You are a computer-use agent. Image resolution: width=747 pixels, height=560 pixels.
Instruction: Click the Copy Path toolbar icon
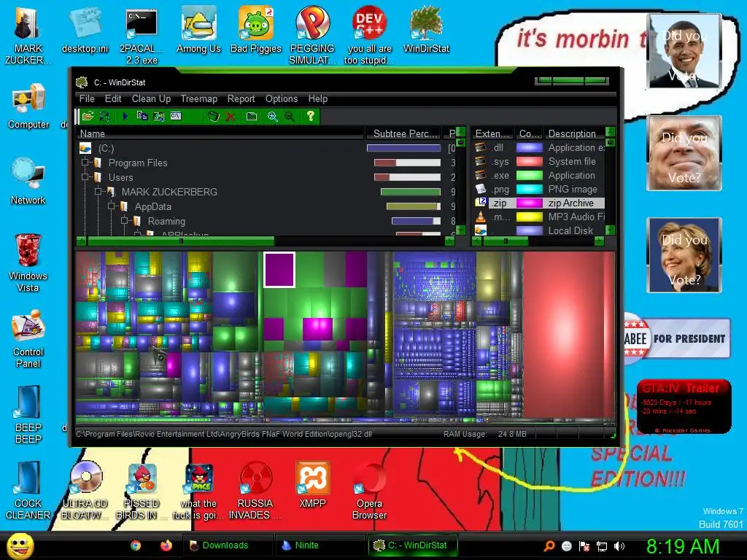click(x=142, y=116)
